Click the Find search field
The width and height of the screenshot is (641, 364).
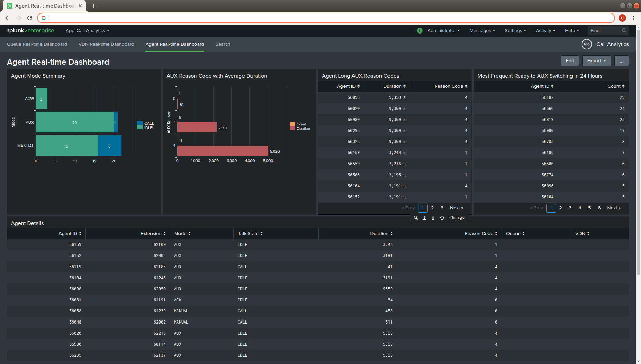605,31
